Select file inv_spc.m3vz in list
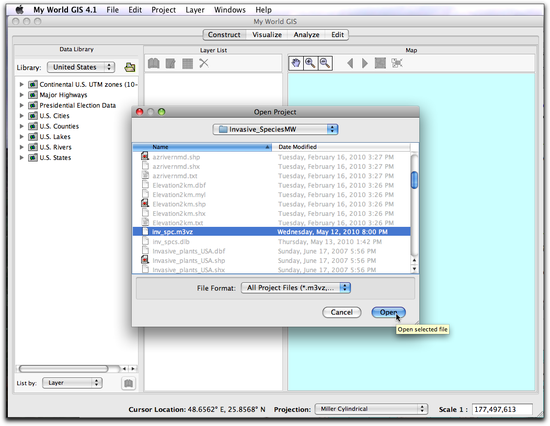This screenshot has height=426, width=550. pyautogui.click(x=271, y=232)
